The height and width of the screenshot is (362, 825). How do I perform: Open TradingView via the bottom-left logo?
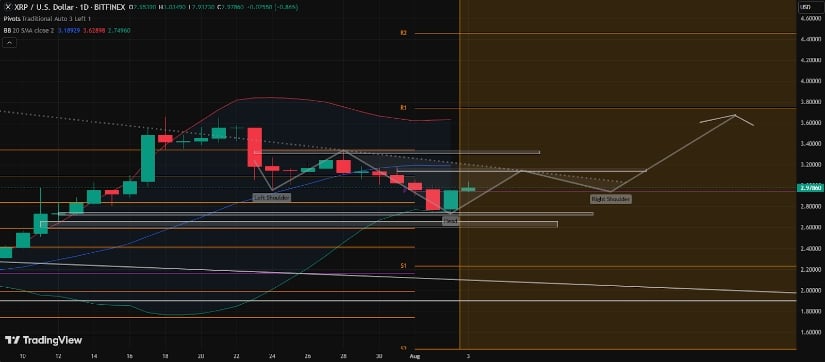pyautogui.click(x=43, y=340)
